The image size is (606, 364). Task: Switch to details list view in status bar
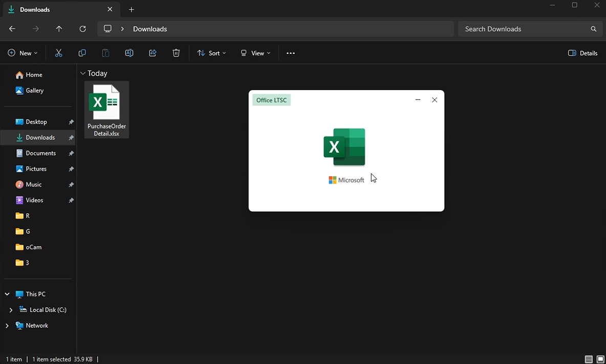pos(589,359)
